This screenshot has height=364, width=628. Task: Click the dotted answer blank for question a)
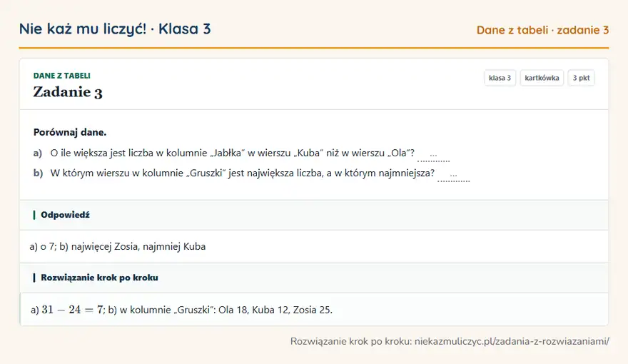(x=433, y=156)
